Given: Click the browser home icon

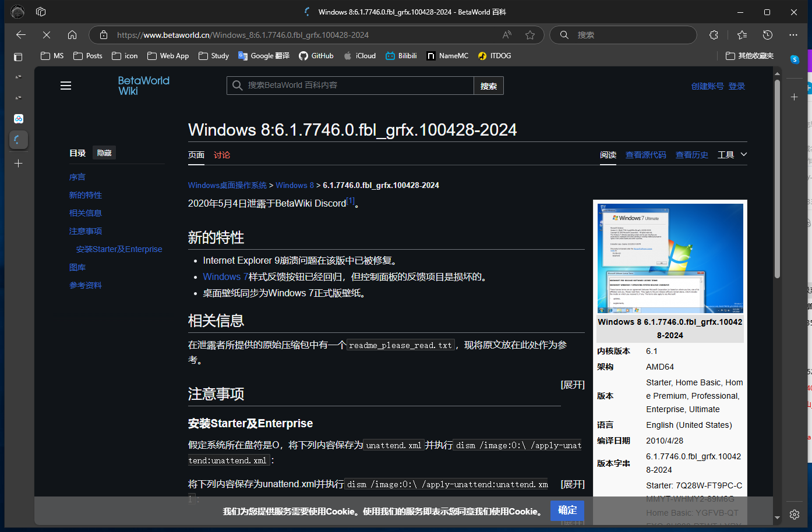Looking at the screenshot, I should point(72,35).
